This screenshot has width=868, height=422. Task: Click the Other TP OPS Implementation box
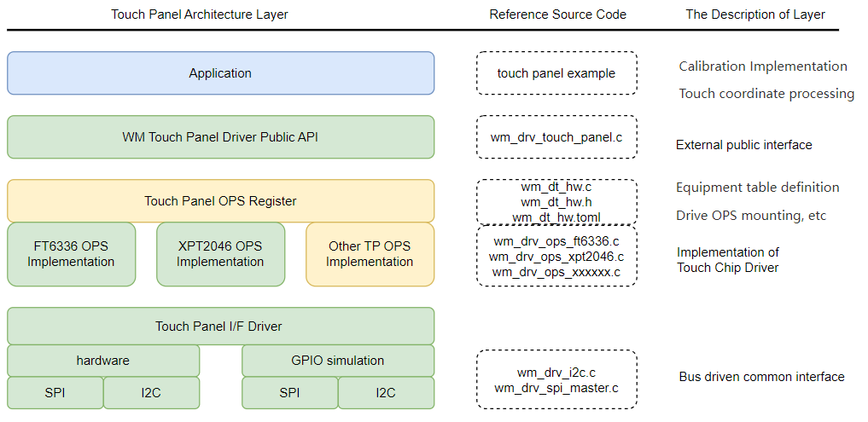click(370, 254)
